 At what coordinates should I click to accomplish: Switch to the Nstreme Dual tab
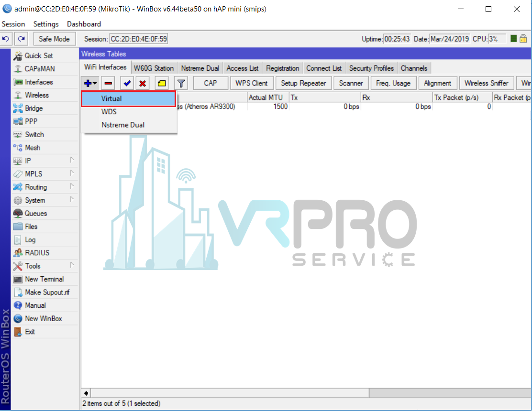coord(200,68)
